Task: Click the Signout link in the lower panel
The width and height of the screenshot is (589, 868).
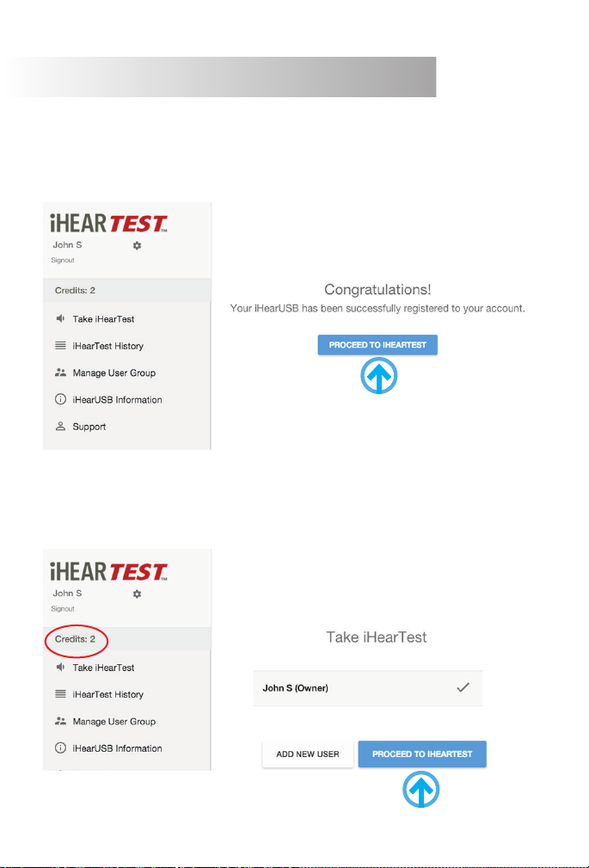Action: click(63, 609)
